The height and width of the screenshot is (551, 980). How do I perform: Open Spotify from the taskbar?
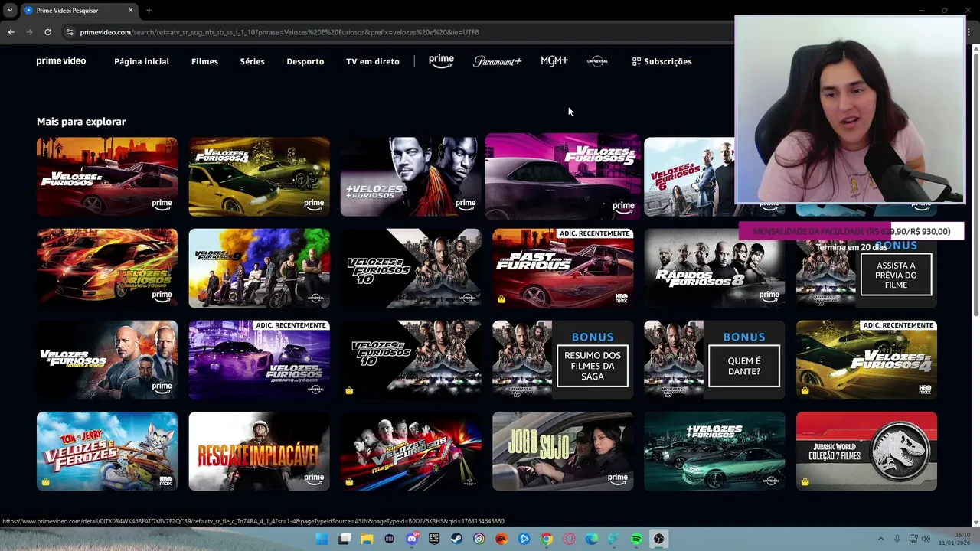point(636,539)
